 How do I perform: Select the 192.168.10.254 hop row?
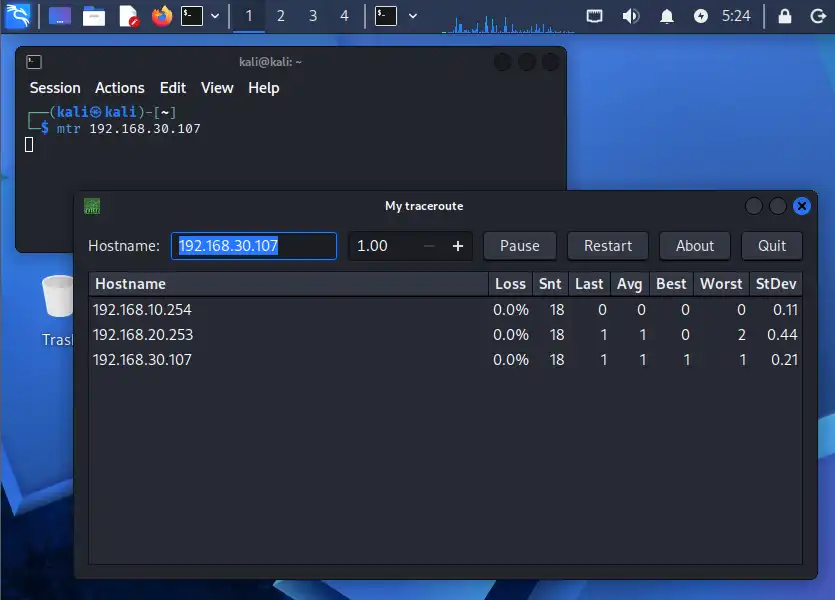coord(445,310)
